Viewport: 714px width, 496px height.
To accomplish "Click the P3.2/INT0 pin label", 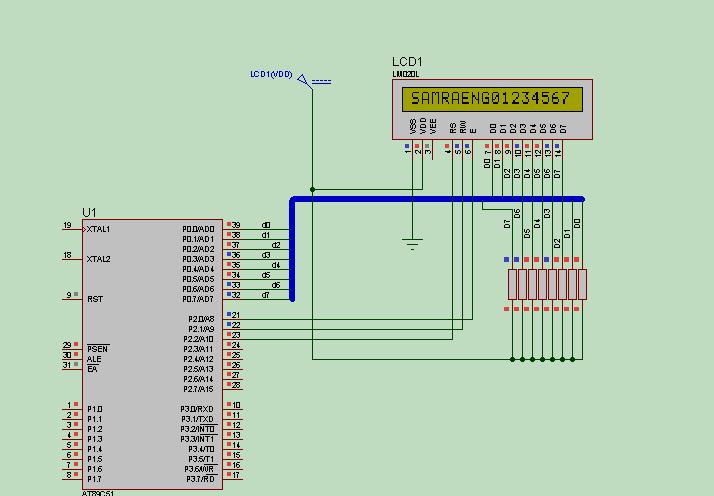I will tap(197, 429).
